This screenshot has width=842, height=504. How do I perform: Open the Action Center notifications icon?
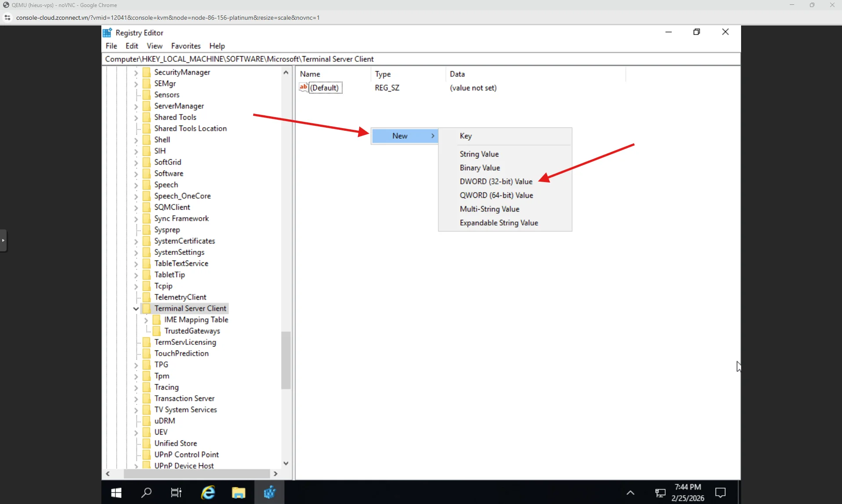(720, 493)
